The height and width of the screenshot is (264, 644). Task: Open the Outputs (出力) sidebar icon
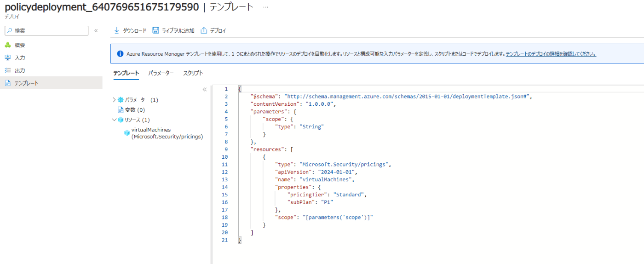coord(7,70)
